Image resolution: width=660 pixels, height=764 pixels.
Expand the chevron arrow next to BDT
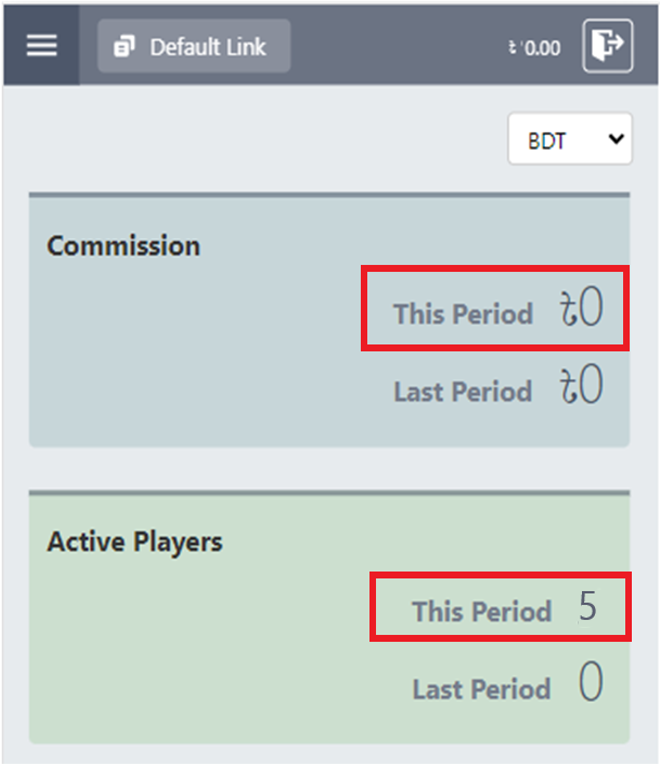point(615,139)
